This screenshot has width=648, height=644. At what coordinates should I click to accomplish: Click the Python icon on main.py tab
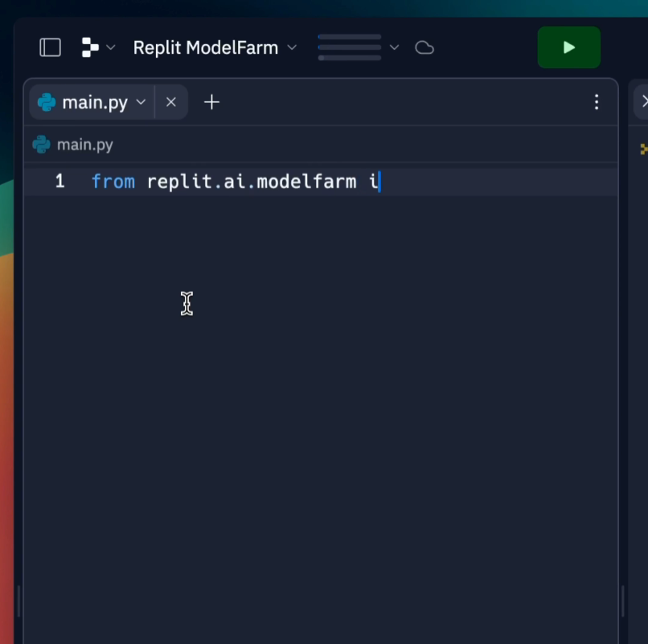pyautogui.click(x=47, y=102)
